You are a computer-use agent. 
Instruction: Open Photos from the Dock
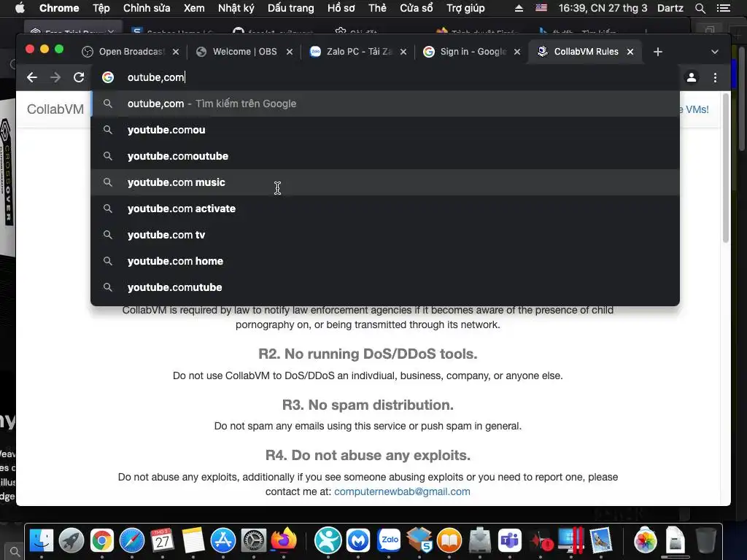coord(646,540)
